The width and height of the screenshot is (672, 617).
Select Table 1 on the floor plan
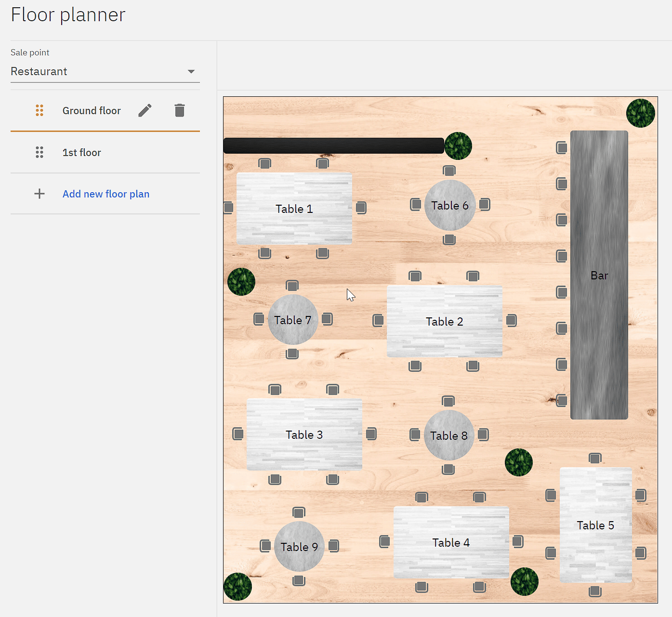tap(294, 209)
